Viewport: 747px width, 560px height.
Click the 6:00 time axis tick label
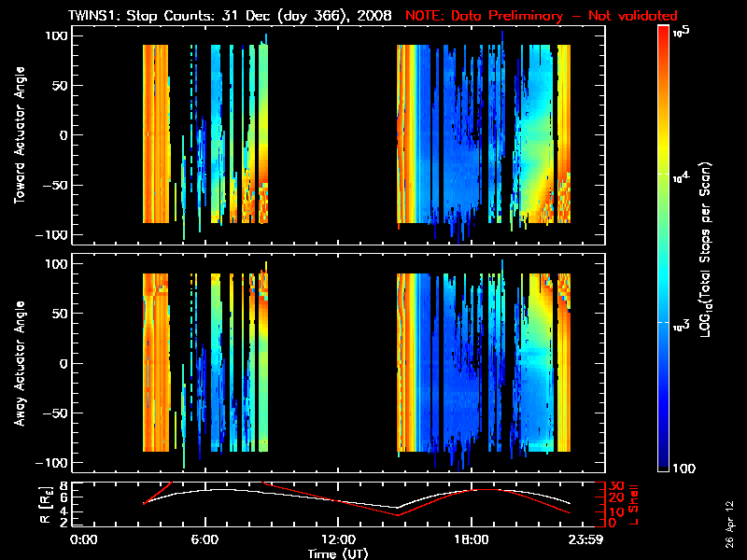coord(204,539)
